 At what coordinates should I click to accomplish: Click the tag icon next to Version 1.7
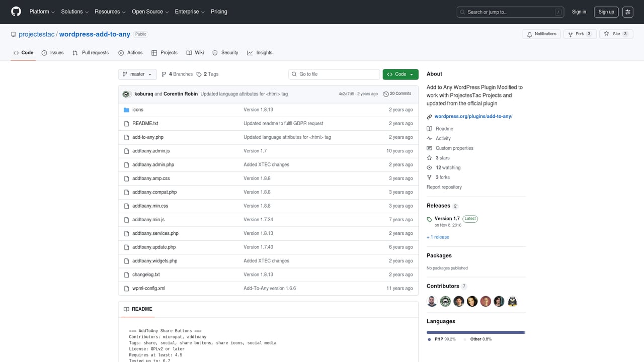tap(429, 219)
